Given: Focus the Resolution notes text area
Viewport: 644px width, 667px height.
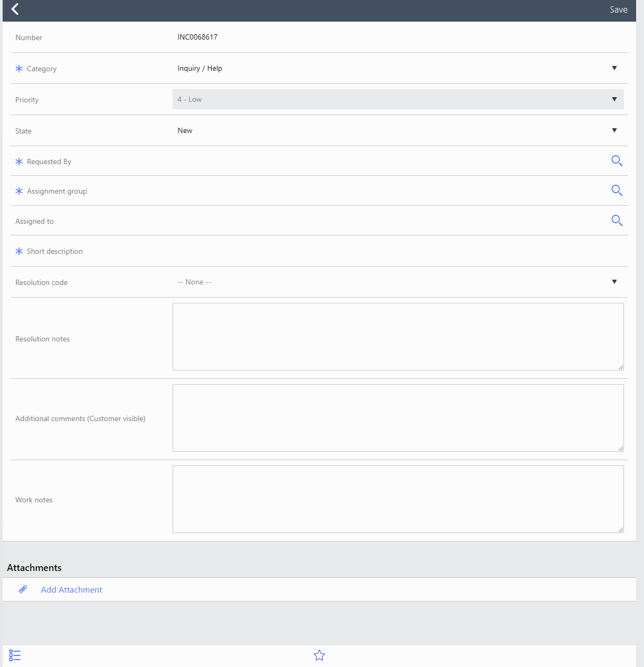Looking at the screenshot, I should tap(398, 337).
